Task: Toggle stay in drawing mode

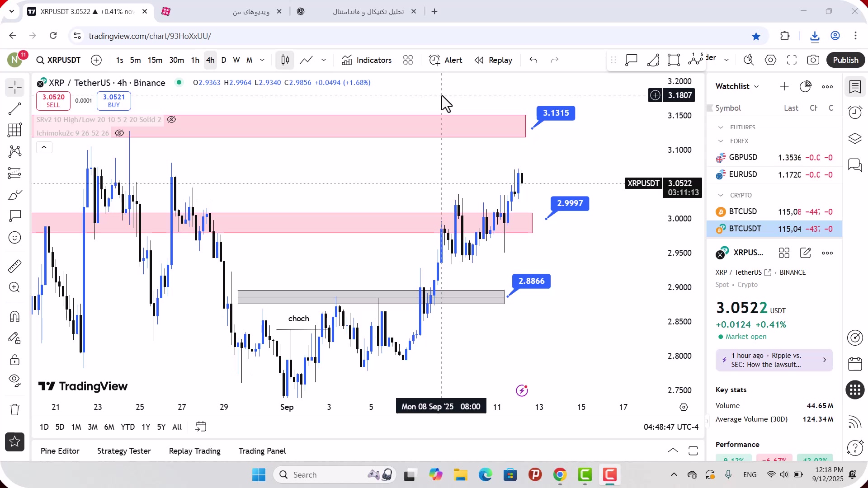Action: [14, 338]
